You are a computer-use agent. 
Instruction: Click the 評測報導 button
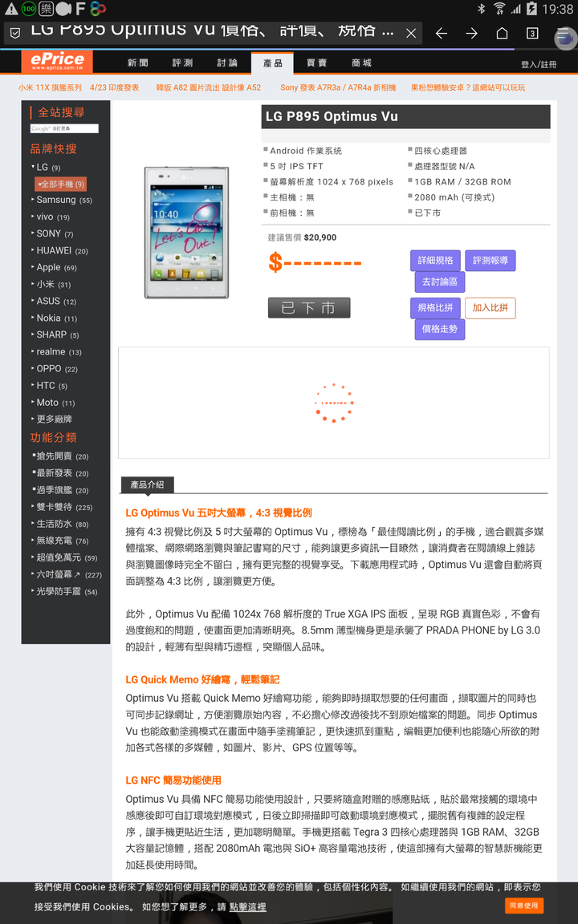pos(490,261)
